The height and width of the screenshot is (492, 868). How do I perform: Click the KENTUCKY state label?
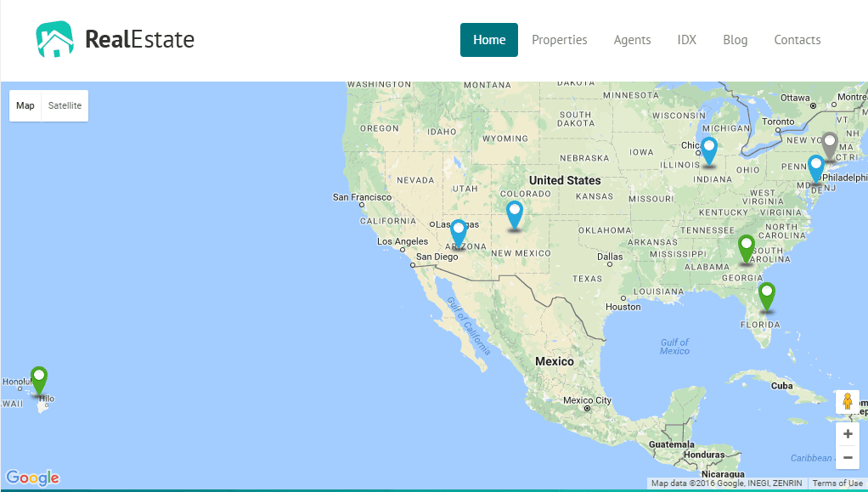[724, 212]
